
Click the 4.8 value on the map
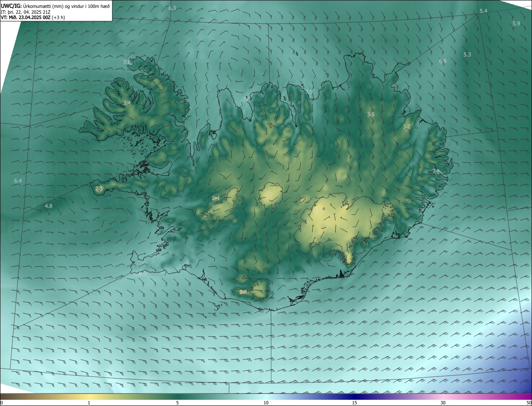tap(49, 206)
